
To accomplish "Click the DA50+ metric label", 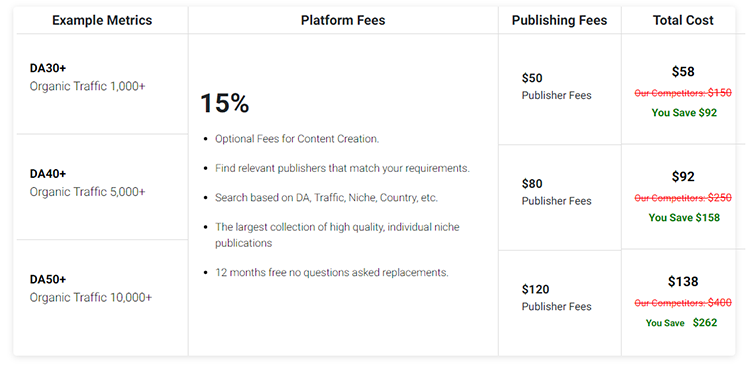I will click(48, 279).
